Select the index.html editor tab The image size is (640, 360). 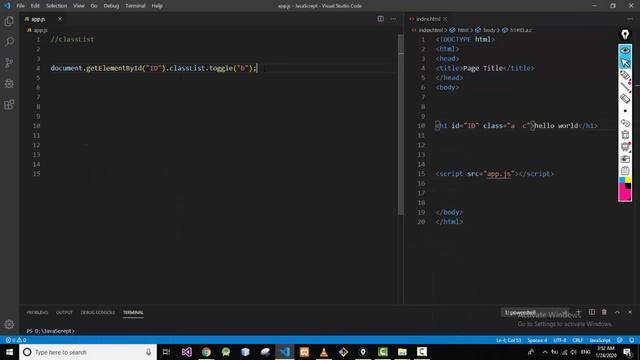click(x=429, y=19)
